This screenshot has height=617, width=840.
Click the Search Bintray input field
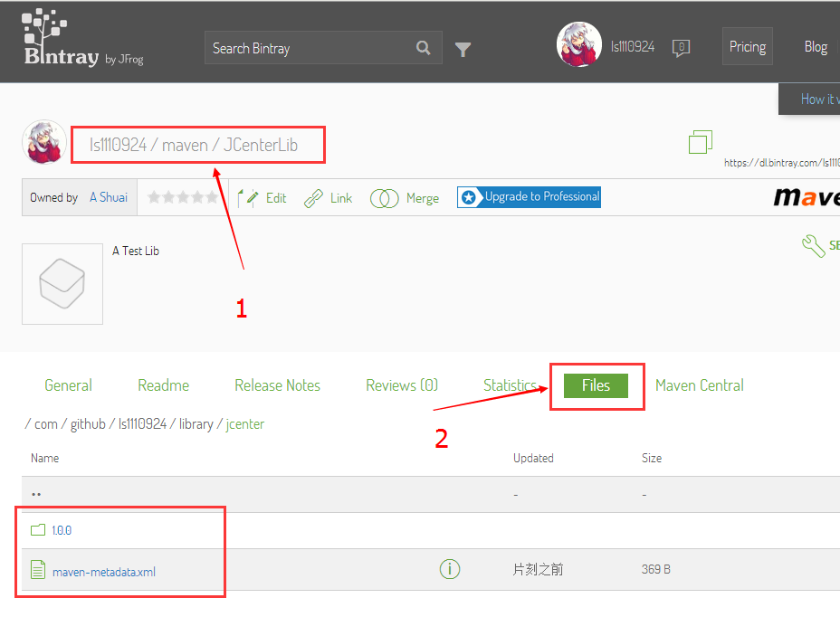click(323, 48)
